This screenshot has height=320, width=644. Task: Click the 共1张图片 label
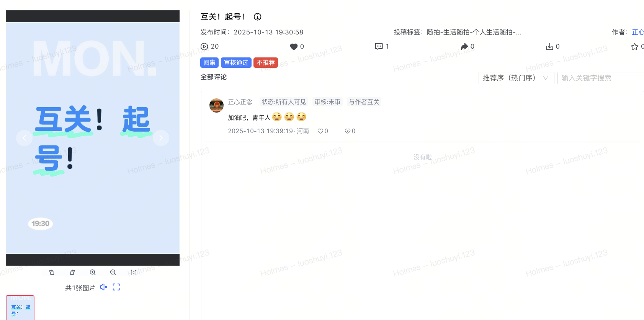pos(80,287)
